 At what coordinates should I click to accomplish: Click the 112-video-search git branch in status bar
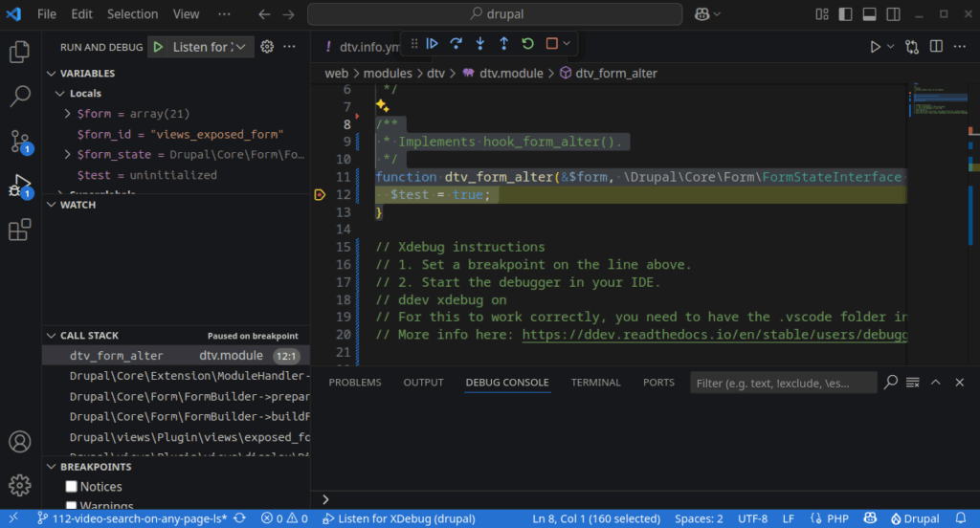pos(132,518)
